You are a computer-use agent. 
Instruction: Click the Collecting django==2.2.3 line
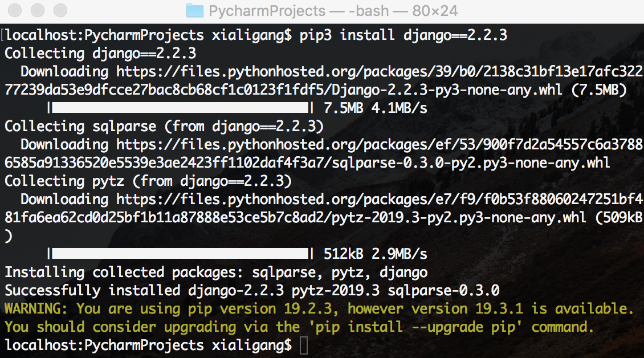tap(100, 54)
